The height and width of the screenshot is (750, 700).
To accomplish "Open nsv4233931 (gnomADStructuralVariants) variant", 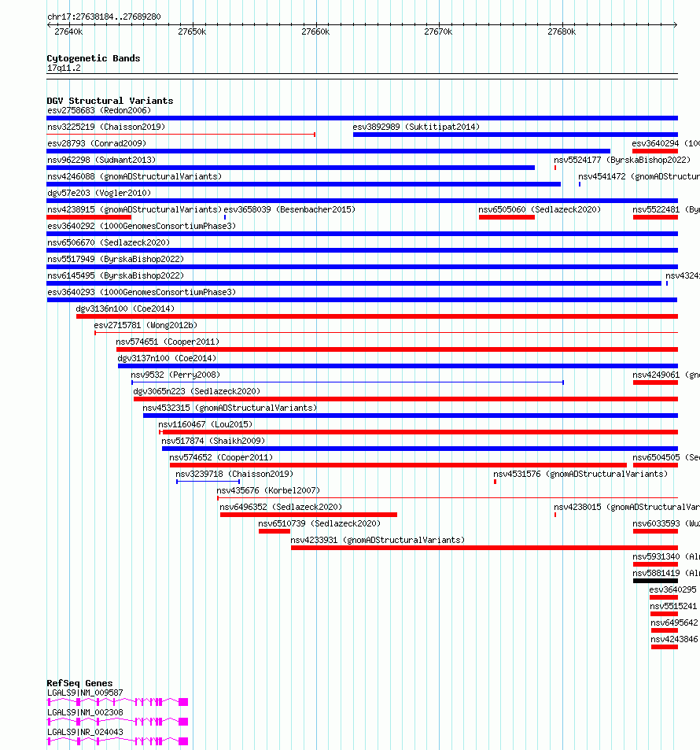I will pos(378,540).
